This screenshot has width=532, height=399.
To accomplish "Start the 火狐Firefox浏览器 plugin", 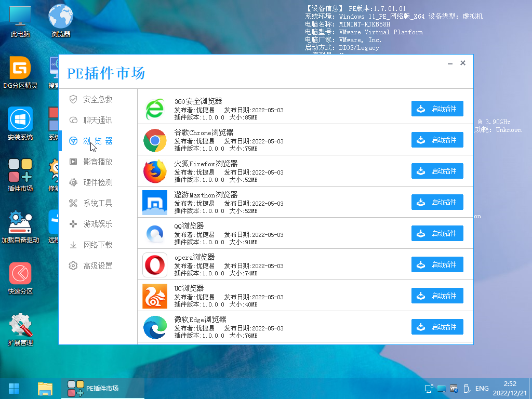I will pos(437,171).
